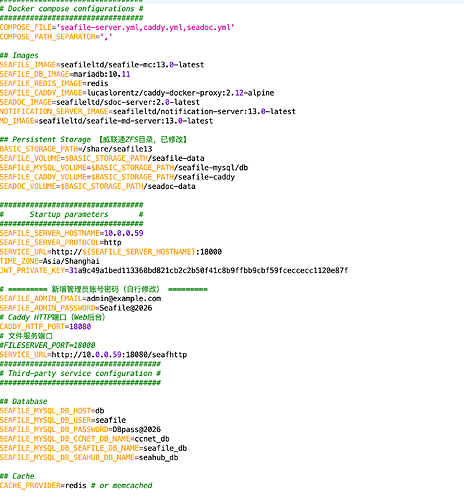Click the BASIC_STORAGE_PATH line
This screenshot has height=500, width=464.
(76, 149)
